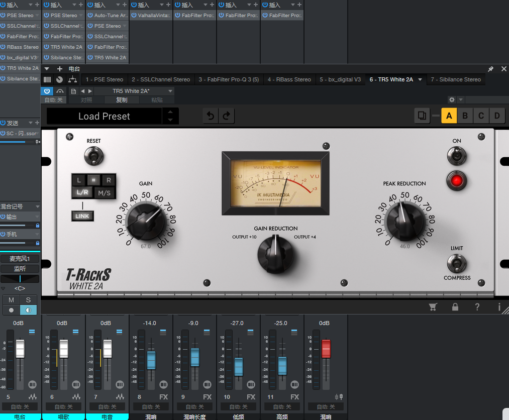Open T-RackS help question mark
The width and height of the screenshot is (509, 420).
tap(477, 307)
